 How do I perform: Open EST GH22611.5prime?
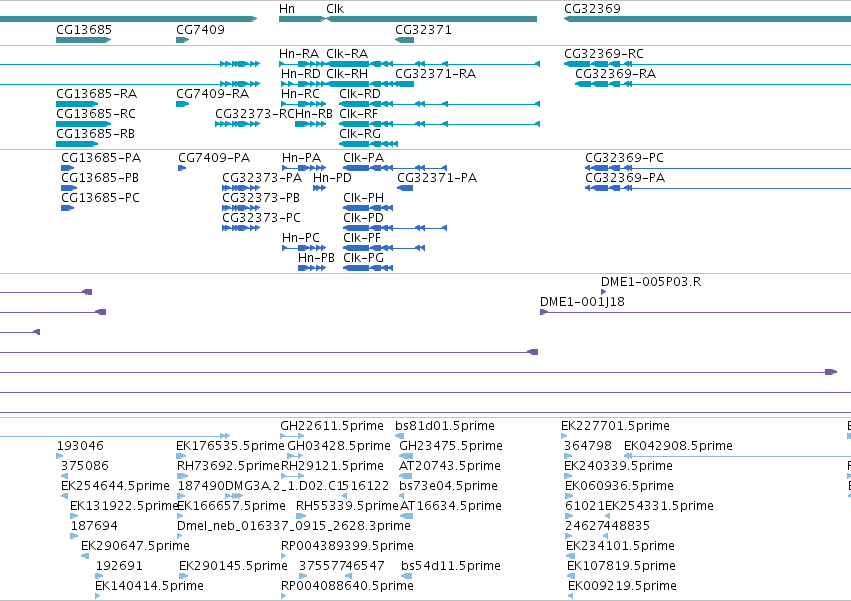332,426
